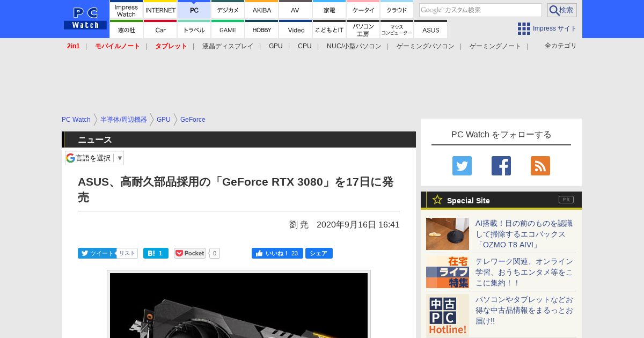
Task: Open the HOBBY tab
Action: 261,30
